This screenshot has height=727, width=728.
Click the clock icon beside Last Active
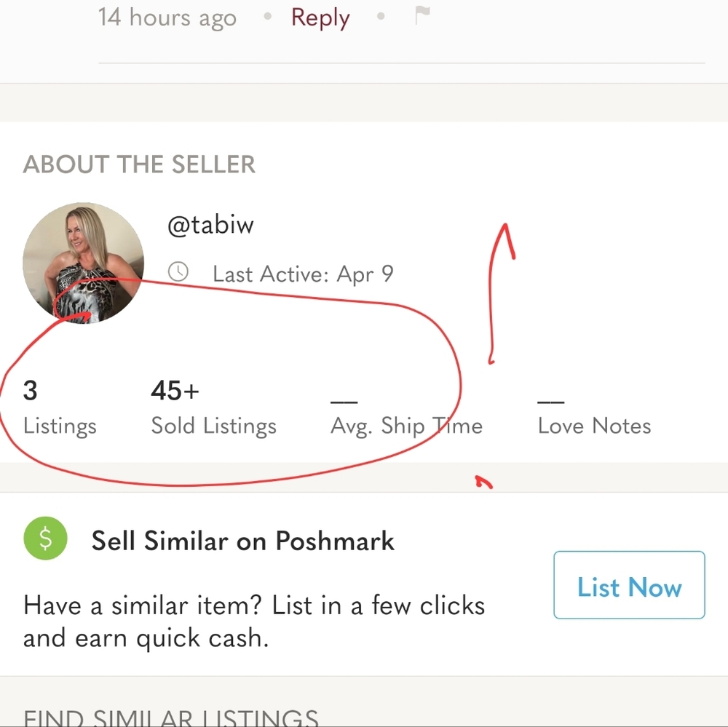click(178, 273)
